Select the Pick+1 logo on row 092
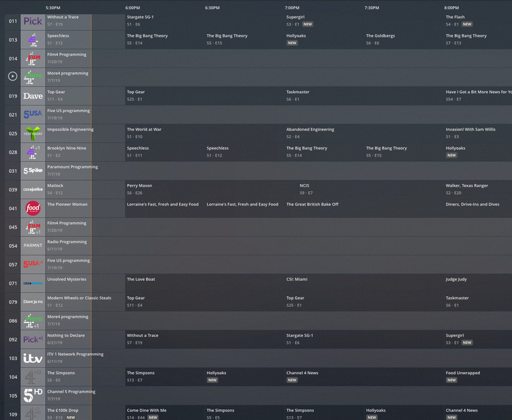This screenshot has width=512, height=420. tap(33, 339)
